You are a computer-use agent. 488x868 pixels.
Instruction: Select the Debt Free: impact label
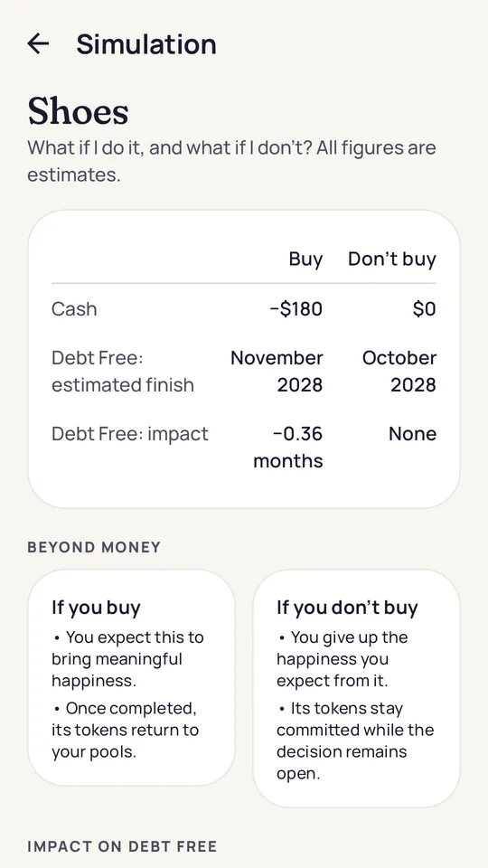[x=130, y=433]
